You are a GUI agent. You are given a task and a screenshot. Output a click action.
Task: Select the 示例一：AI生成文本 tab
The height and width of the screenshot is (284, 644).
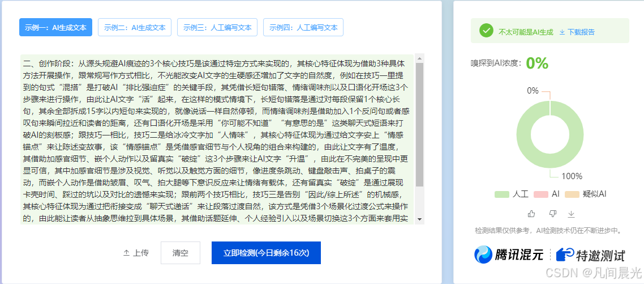56,28
